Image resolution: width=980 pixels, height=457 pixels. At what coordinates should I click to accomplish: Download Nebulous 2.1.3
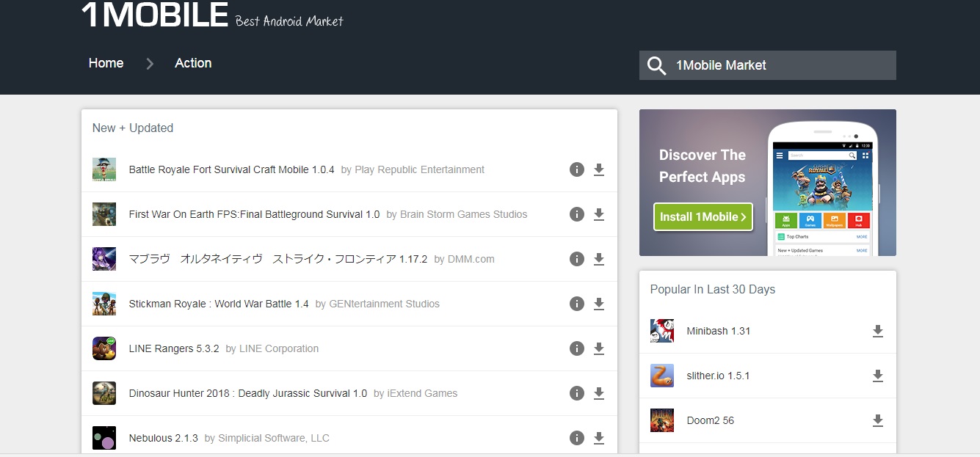coord(599,439)
